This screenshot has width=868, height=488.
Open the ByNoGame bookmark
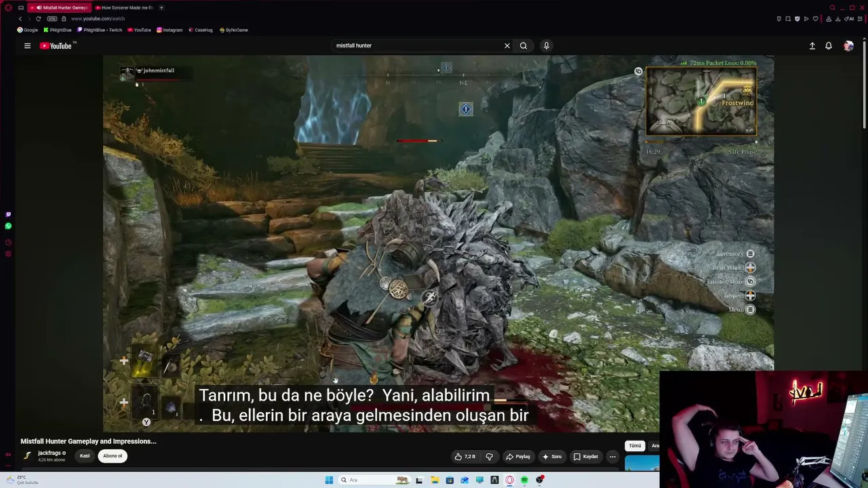pyautogui.click(x=234, y=30)
